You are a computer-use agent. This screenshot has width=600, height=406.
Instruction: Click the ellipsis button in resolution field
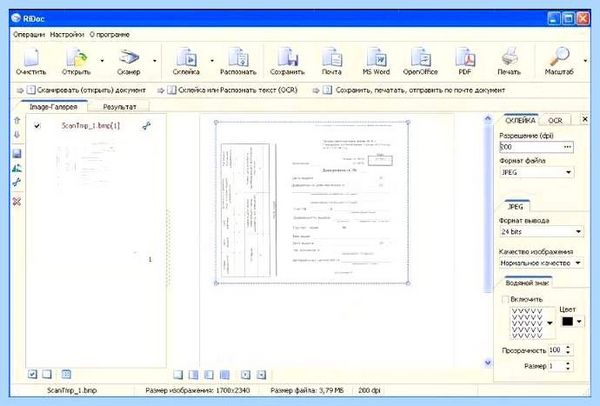tap(567, 147)
